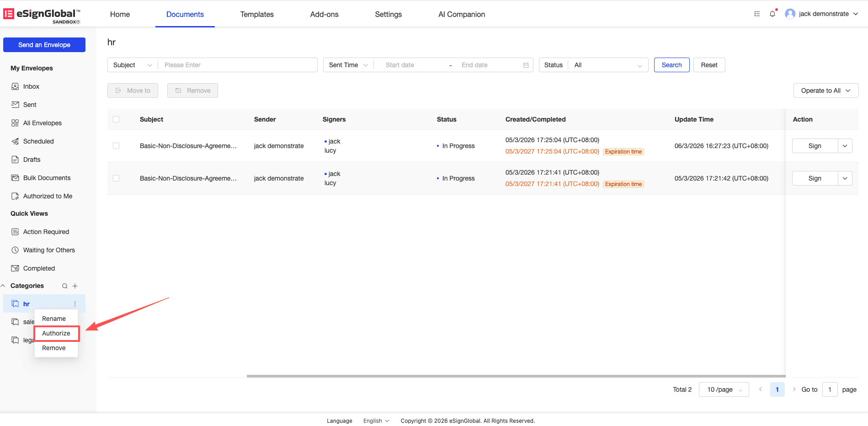Select the sales category folder icon

pos(15,322)
